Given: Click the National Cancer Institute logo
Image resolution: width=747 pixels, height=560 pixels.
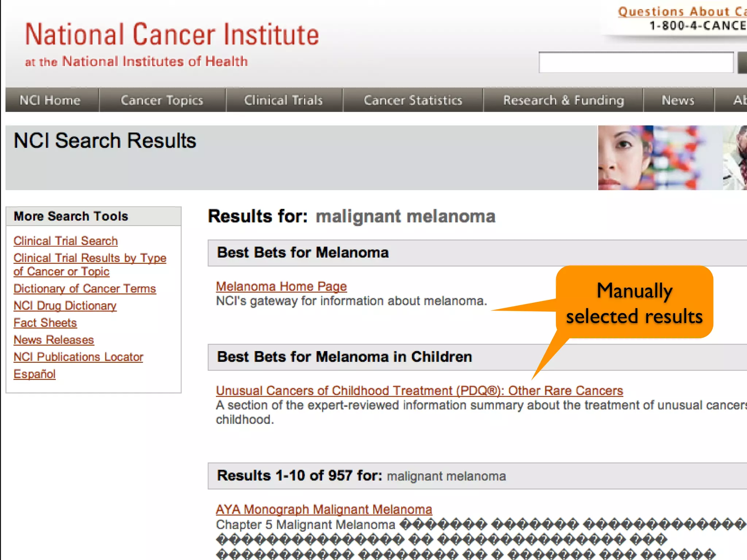Looking at the screenshot, I should (x=172, y=35).
